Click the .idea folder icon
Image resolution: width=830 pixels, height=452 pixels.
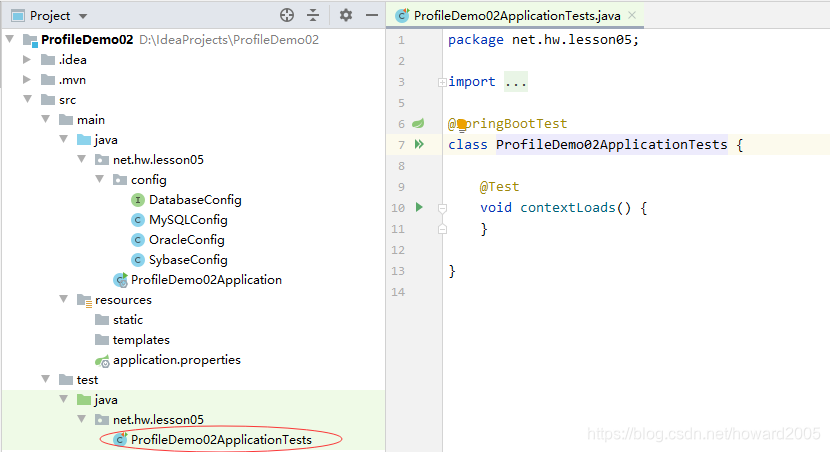[x=48, y=59]
